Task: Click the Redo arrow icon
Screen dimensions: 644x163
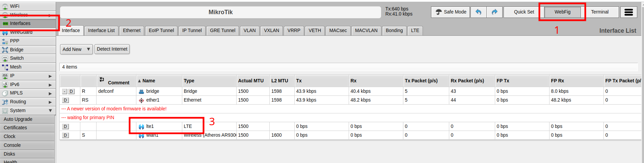Action: click(494, 12)
